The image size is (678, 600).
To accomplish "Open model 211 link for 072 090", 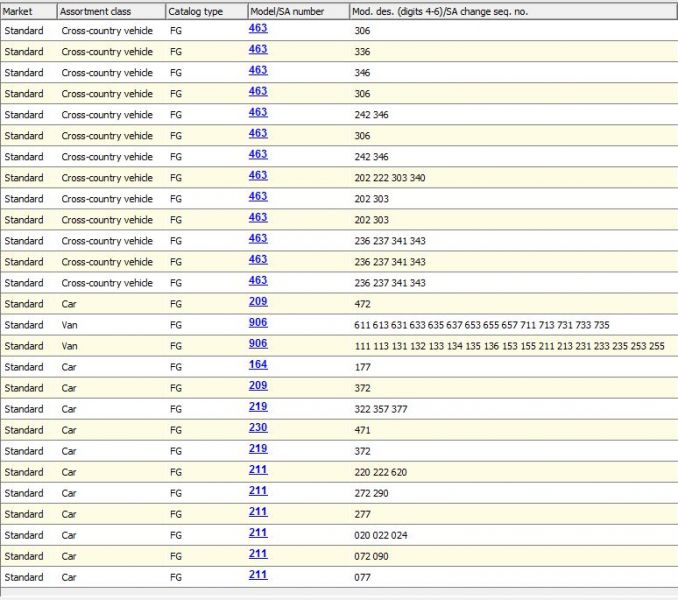I will pos(258,555).
